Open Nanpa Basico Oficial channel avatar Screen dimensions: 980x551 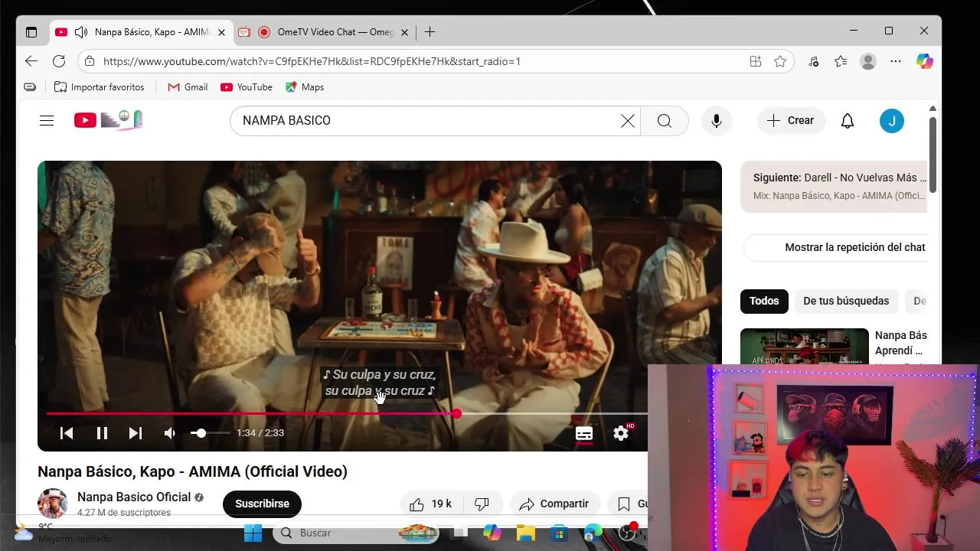pos(53,504)
